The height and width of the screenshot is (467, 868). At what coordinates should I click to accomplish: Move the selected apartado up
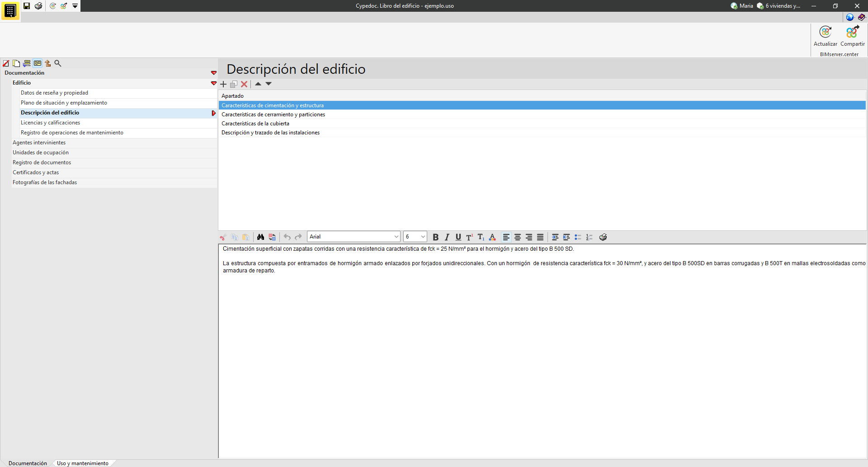(x=258, y=84)
